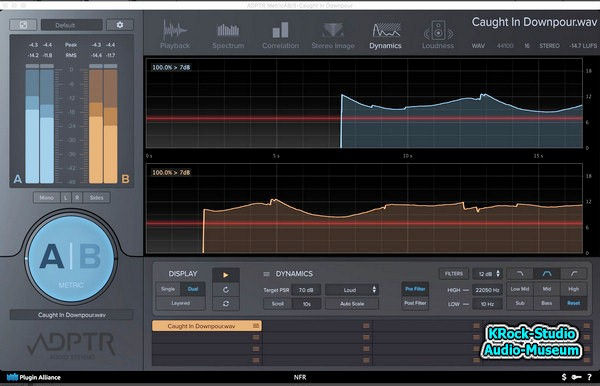Click the Reset filter button
600x386 pixels.
coord(573,303)
